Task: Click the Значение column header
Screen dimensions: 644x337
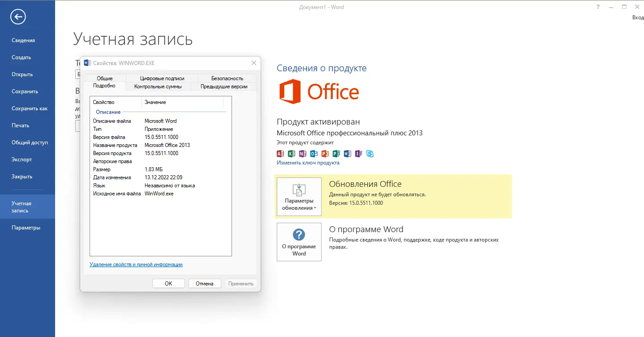Action: (182, 102)
